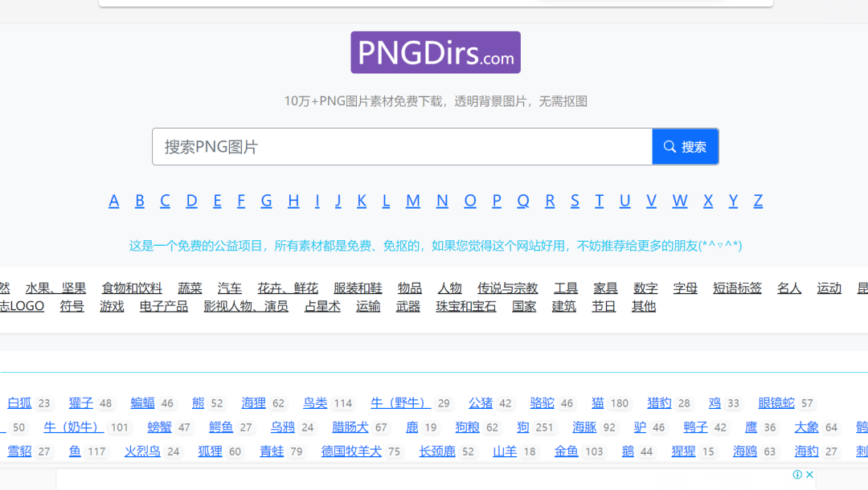This screenshot has height=490, width=868.
Task: Open the 腊肠犬 tag link
Action: coord(350,427)
